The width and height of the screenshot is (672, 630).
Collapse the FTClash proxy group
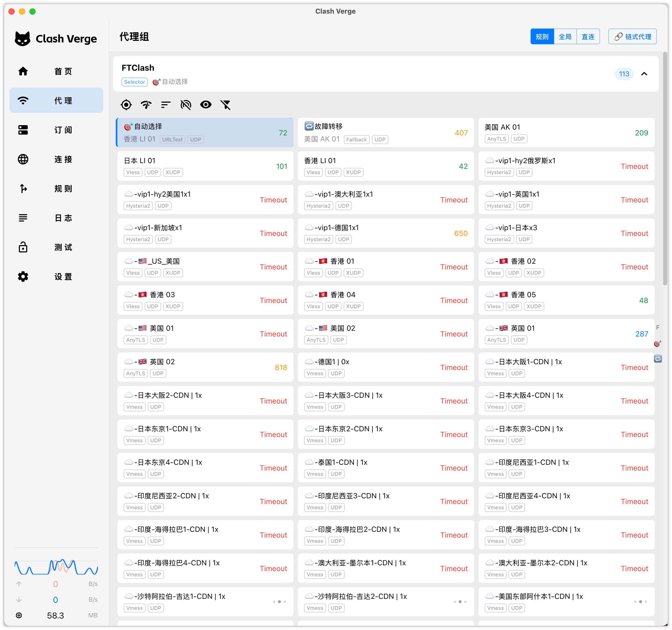tap(644, 74)
